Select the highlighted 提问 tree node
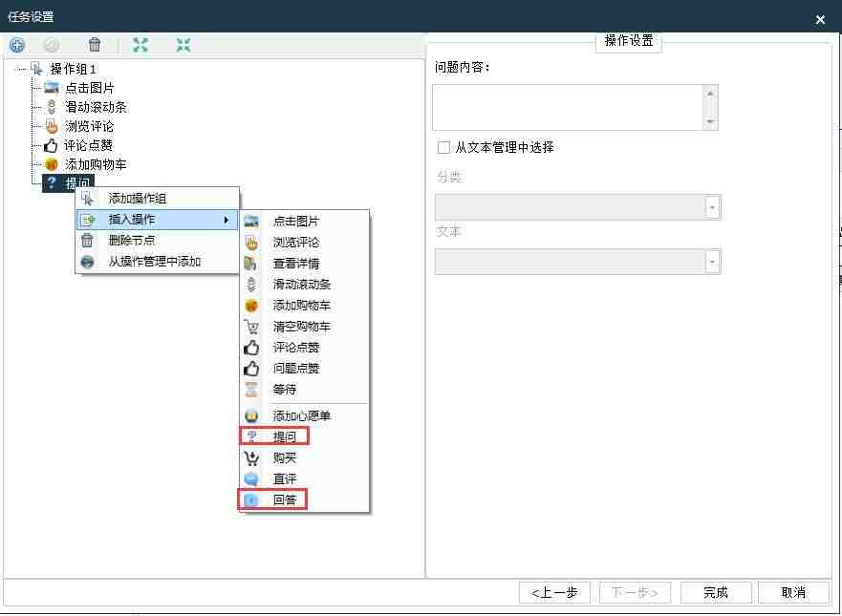842x616 pixels. coord(68,183)
